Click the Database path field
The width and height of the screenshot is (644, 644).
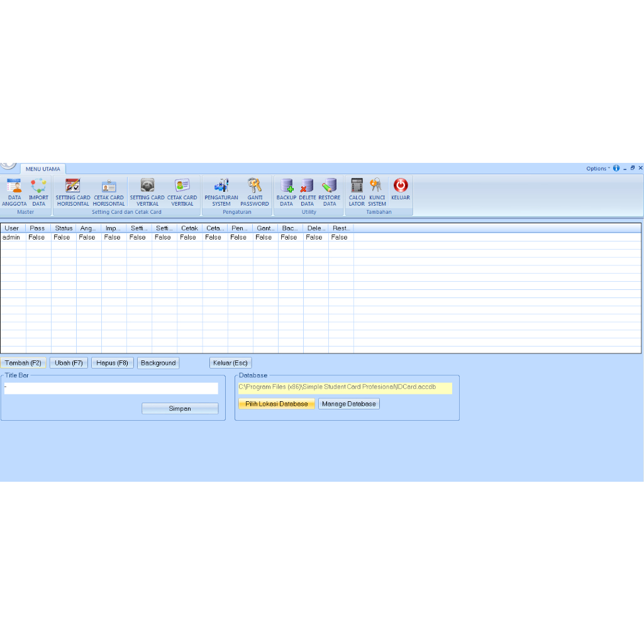point(345,388)
